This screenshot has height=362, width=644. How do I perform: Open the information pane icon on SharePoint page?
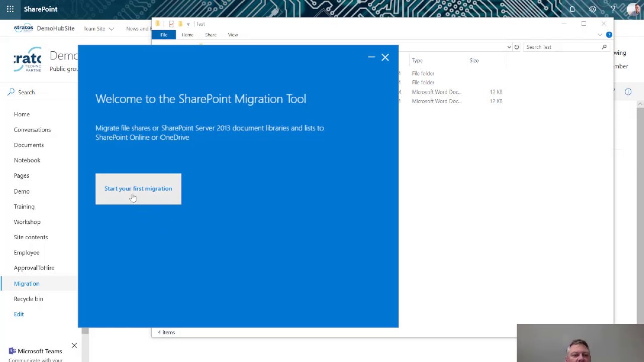(628, 92)
